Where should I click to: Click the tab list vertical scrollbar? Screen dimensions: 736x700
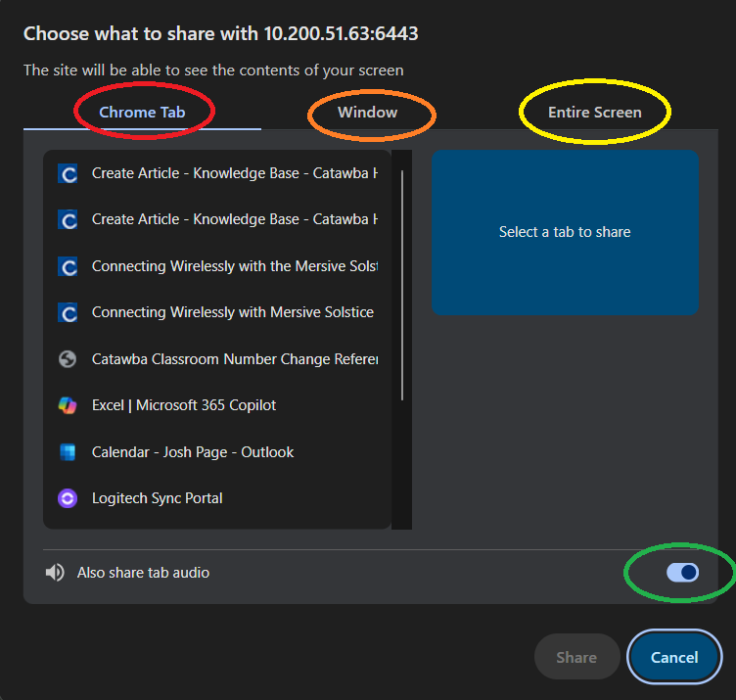coord(402,284)
